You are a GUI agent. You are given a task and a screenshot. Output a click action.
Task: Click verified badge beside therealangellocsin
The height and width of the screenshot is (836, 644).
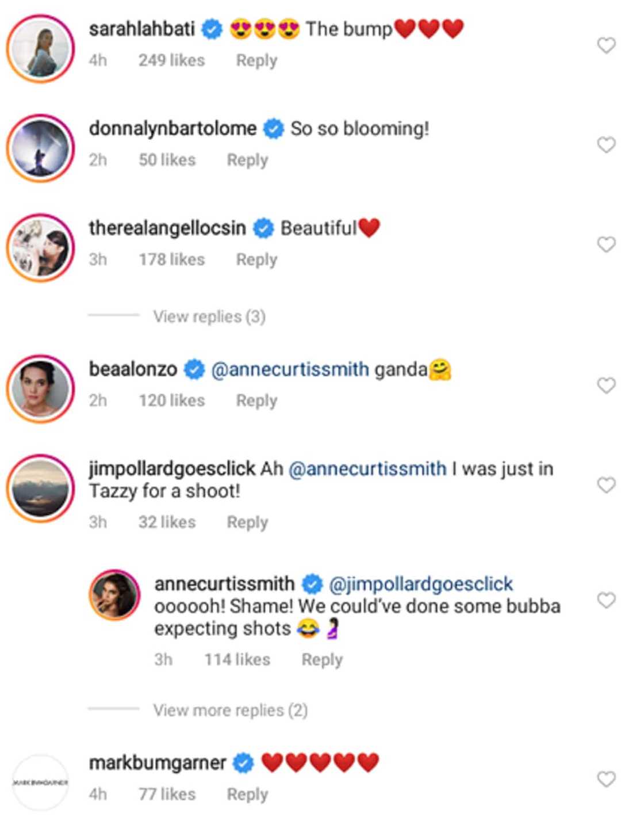[x=263, y=227]
